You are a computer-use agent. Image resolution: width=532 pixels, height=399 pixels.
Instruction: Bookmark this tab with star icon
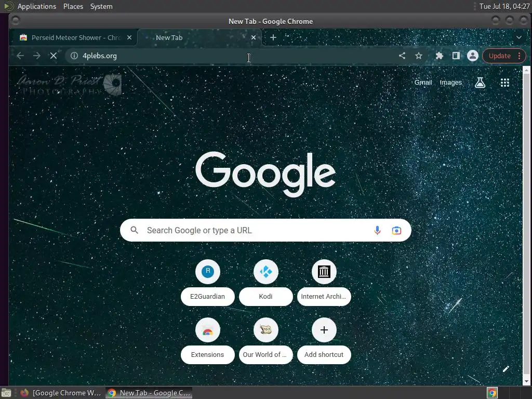pos(419,56)
